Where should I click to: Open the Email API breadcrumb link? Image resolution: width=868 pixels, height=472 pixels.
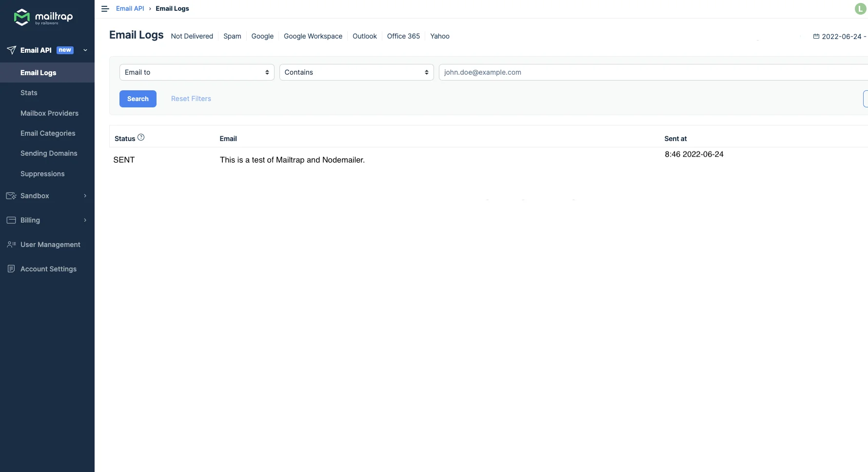click(x=130, y=8)
